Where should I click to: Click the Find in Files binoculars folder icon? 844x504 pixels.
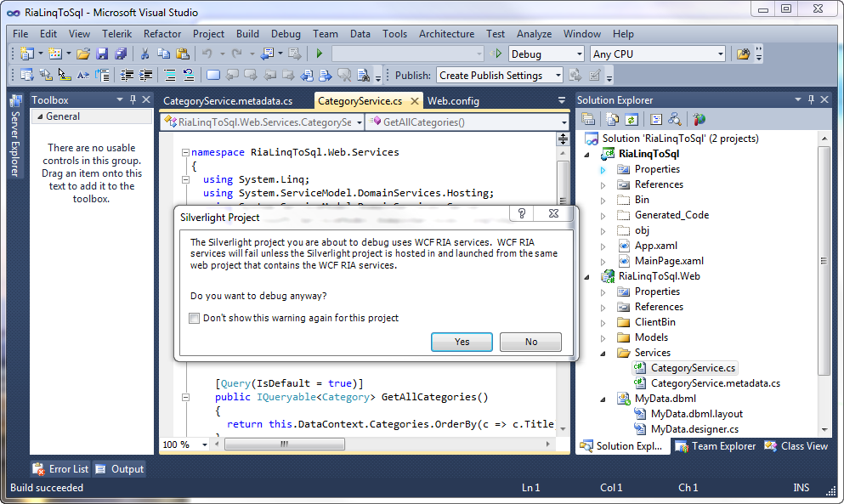743,54
